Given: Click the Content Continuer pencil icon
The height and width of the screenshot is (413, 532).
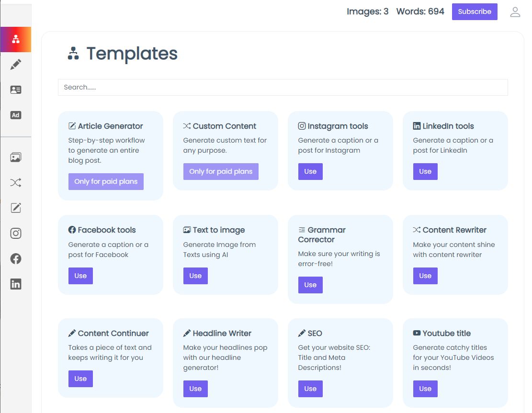Looking at the screenshot, I should (72, 333).
